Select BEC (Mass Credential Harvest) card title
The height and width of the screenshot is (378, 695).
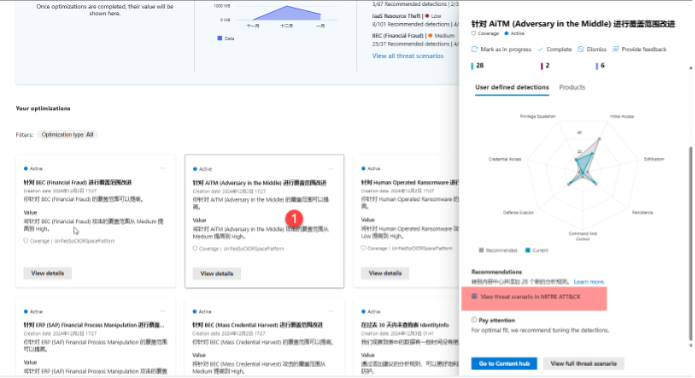tap(258, 325)
